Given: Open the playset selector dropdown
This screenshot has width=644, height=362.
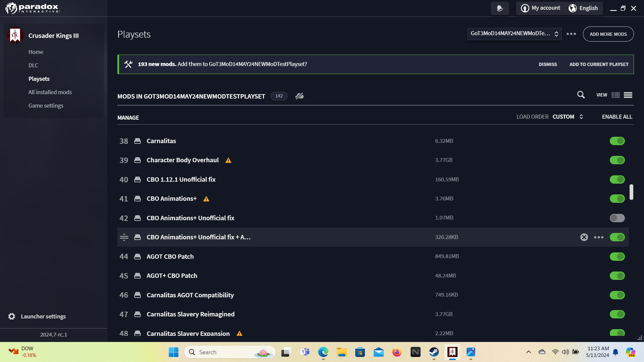Looking at the screenshot, I should tap(515, 34).
